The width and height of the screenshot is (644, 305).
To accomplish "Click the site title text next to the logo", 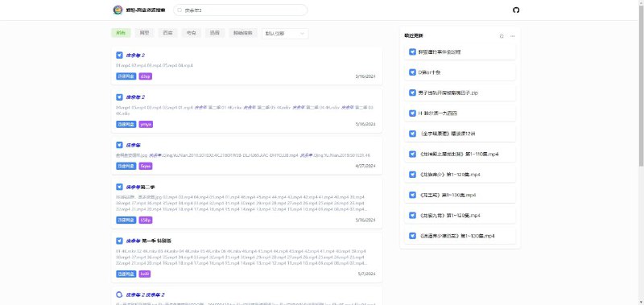I will click(x=146, y=10).
